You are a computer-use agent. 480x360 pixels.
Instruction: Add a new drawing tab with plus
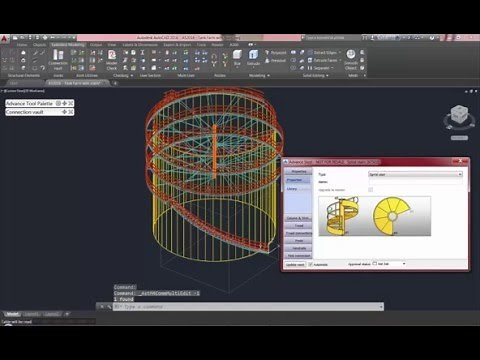point(115,83)
